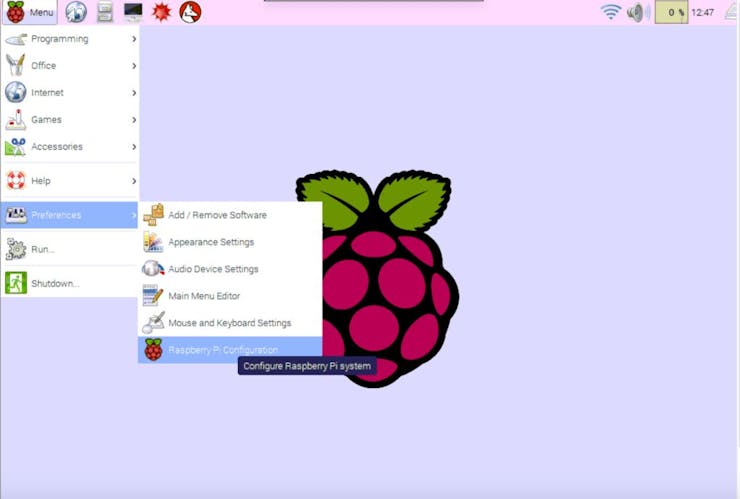The width and height of the screenshot is (740, 499).
Task: Open the File Manager icon in taskbar
Action: point(105,12)
